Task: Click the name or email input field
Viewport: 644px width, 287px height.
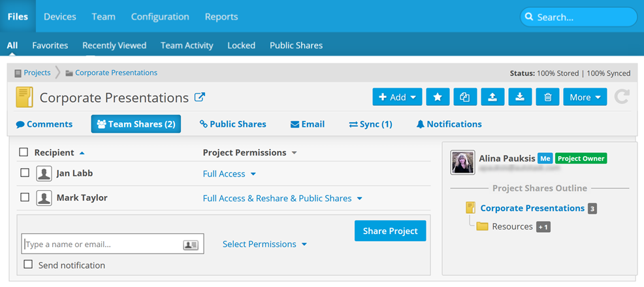Action: pyautogui.click(x=103, y=245)
